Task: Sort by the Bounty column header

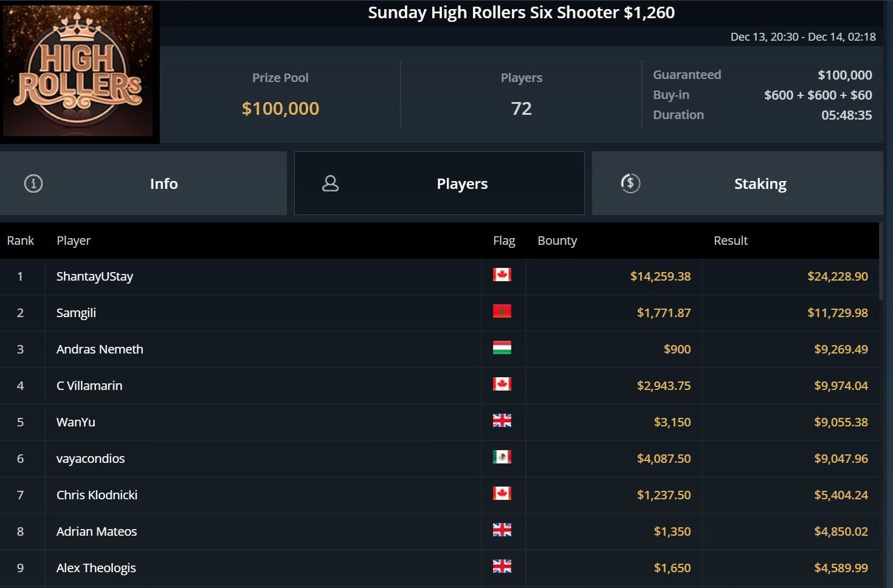Action: 557,241
